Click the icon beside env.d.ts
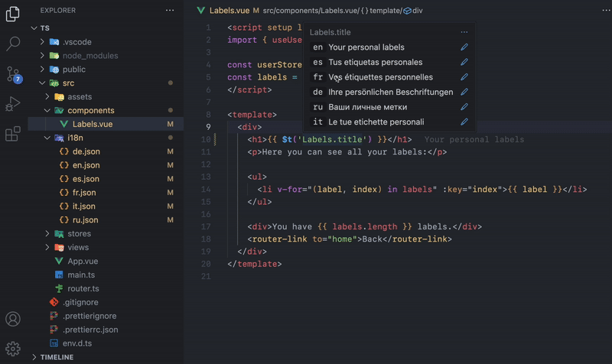 54,343
